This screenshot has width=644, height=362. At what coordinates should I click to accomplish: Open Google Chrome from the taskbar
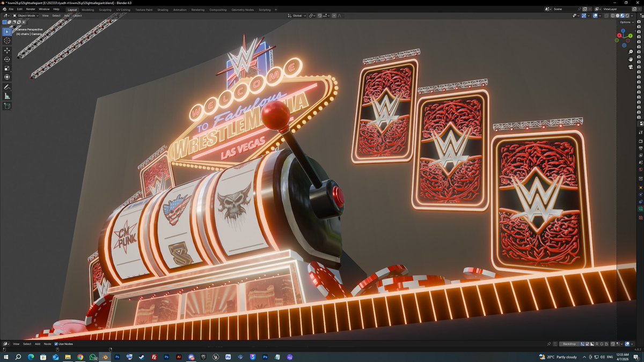click(x=80, y=357)
